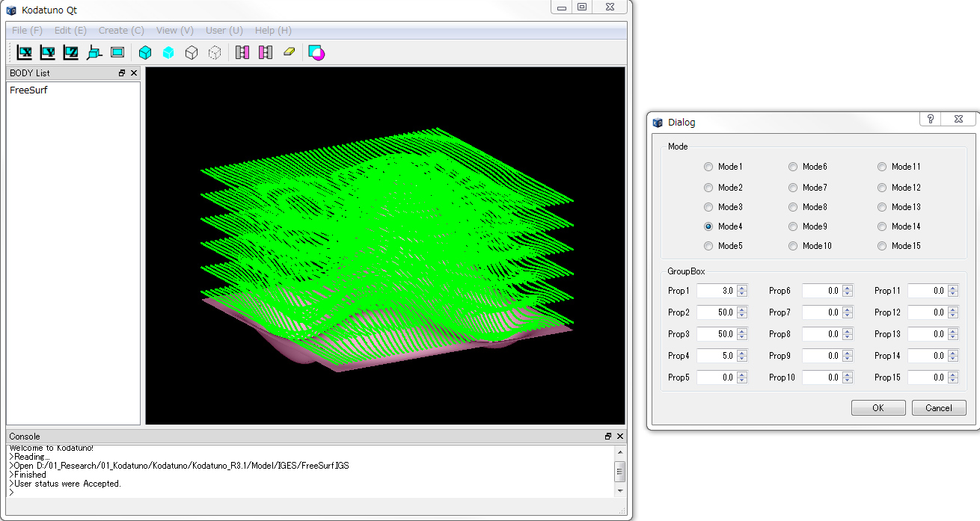Select the Mode15 radio button
This screenshot has width=980, height=521.
tap(882, 246)
